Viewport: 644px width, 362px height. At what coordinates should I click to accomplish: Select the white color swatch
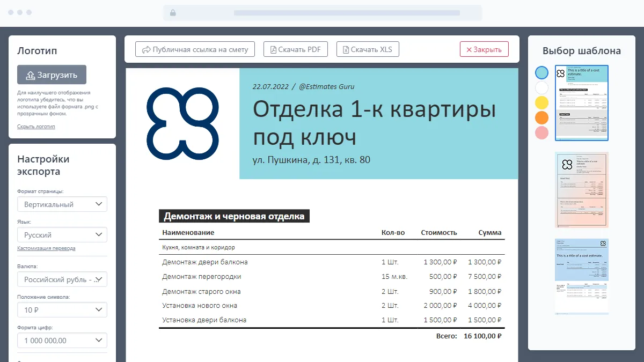pos(542,87)
